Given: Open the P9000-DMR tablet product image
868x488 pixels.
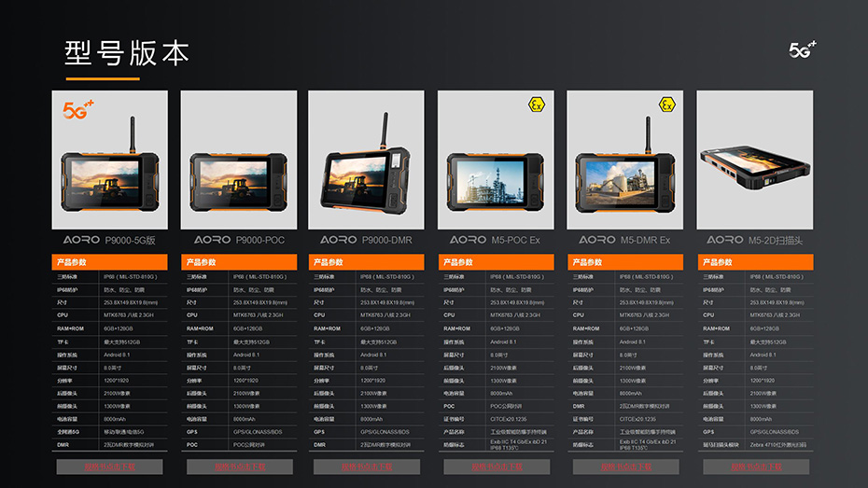Looking at the screenshot, I should [x=366, y=160].
